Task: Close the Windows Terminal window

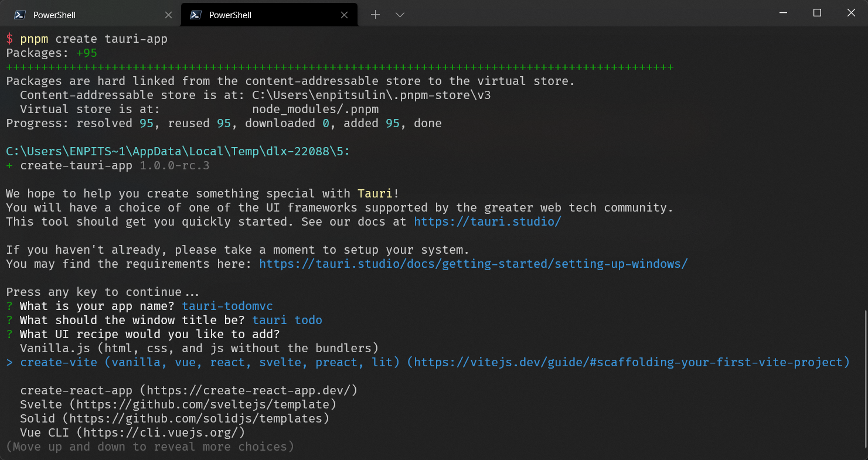Action: [x=850, y=13]
